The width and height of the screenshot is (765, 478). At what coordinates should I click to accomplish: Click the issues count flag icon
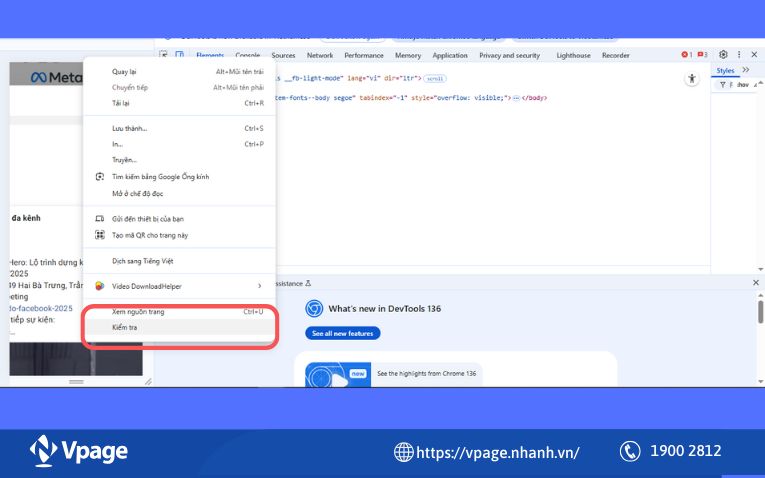702,55
